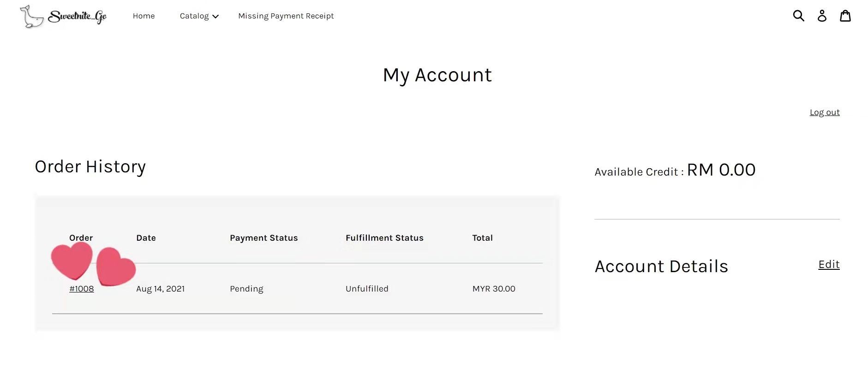Viewport: 868px width, 365px height.
Task: Go to the Home menu item
Action: 144,16
